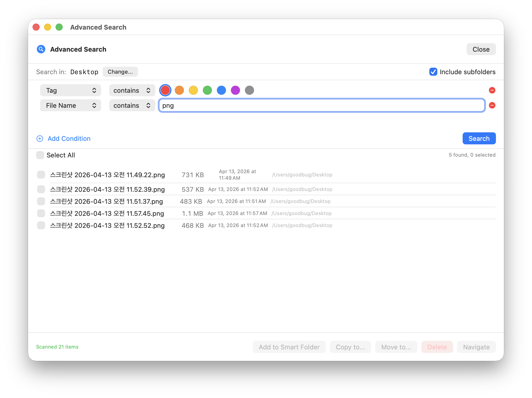Viewport: 532px width, 398px height.
Task: Open the contains dropdown in Tag row
Action: point(132,90)
